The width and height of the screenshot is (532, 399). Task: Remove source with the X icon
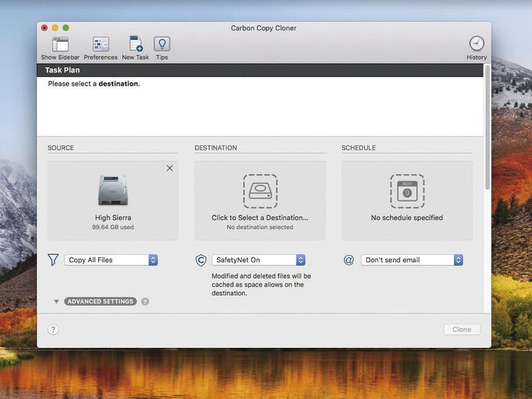170,168
